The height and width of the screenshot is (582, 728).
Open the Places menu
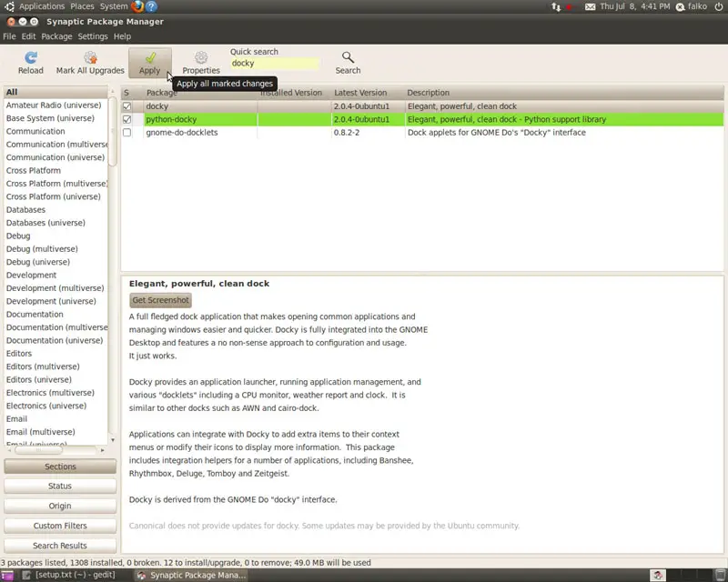click(x=82, y=6)
